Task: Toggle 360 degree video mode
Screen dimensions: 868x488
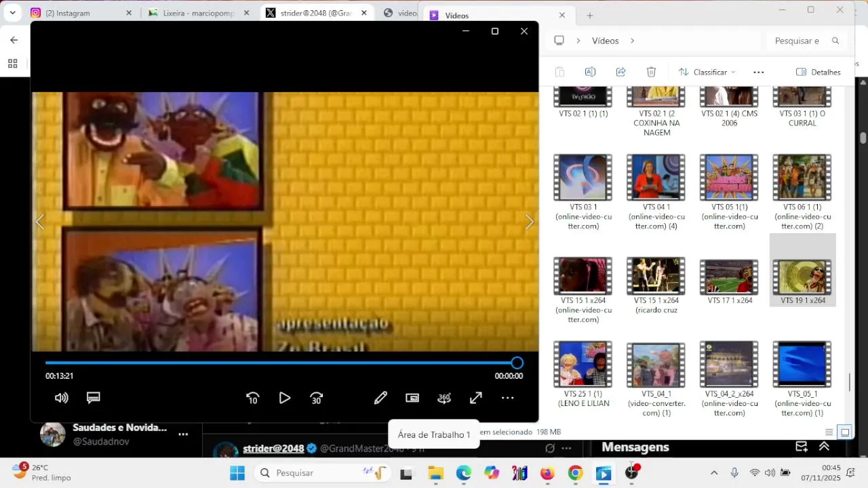Action: click(x=444, y=398)
